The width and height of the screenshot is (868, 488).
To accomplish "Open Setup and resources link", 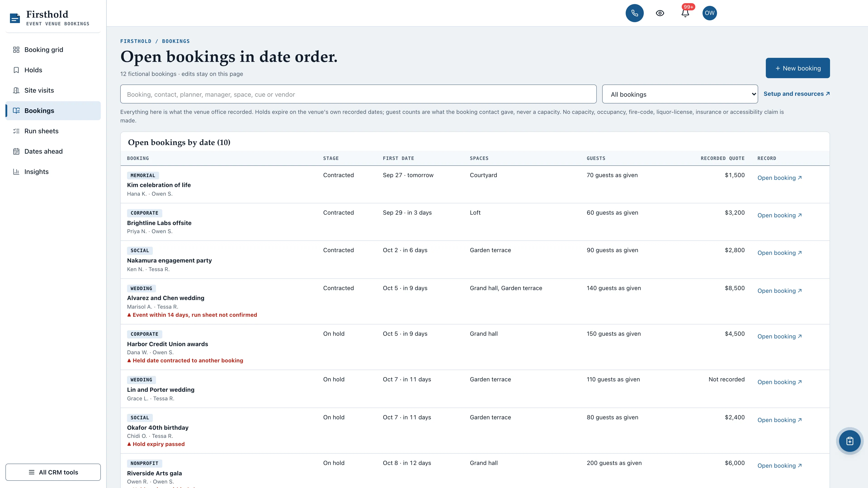I will click(797, 94).
